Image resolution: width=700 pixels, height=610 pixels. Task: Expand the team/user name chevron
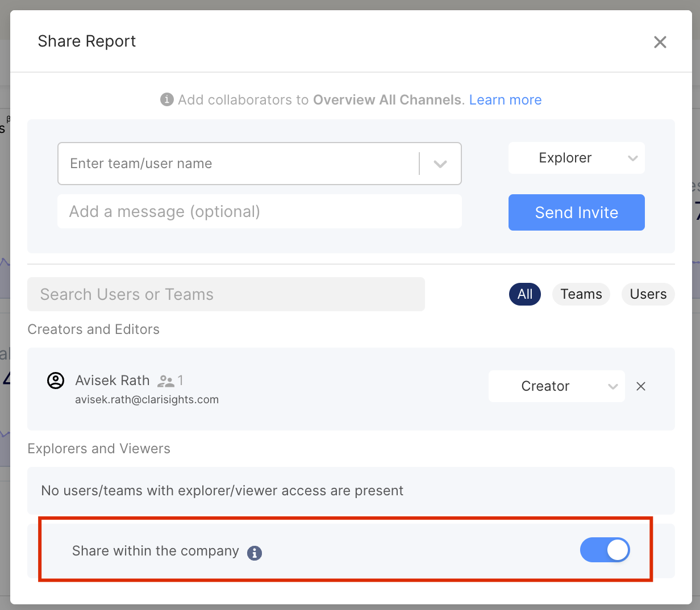[440, 164]
